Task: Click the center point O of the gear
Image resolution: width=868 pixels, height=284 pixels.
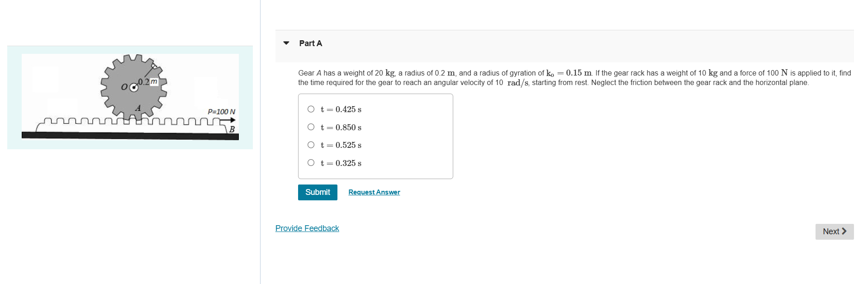Action: coord(133,87)
